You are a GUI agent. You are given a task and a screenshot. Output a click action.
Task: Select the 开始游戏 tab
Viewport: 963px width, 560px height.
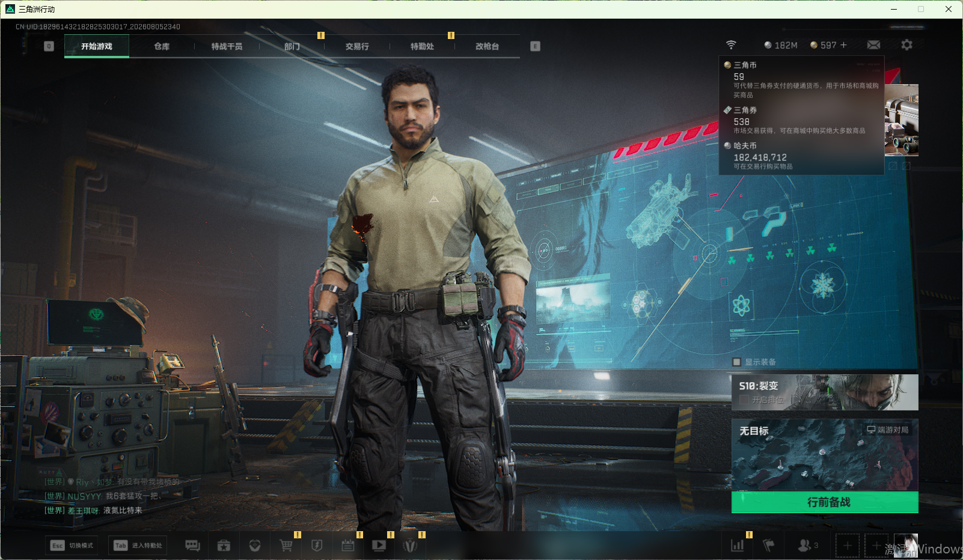[x=97, y=46]
